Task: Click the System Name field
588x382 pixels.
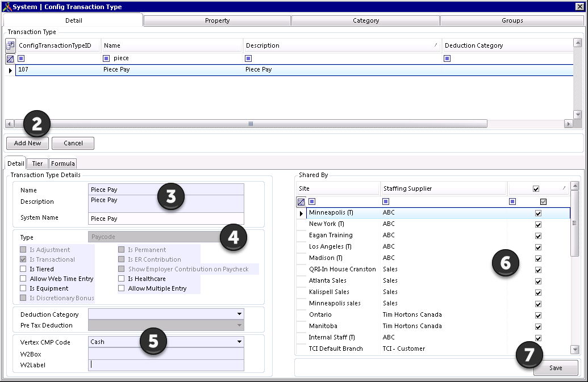Action: click(x=166, y=219)
